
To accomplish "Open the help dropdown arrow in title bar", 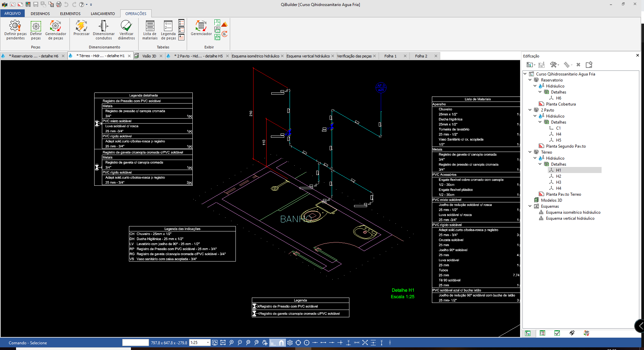I will (87, 5).
